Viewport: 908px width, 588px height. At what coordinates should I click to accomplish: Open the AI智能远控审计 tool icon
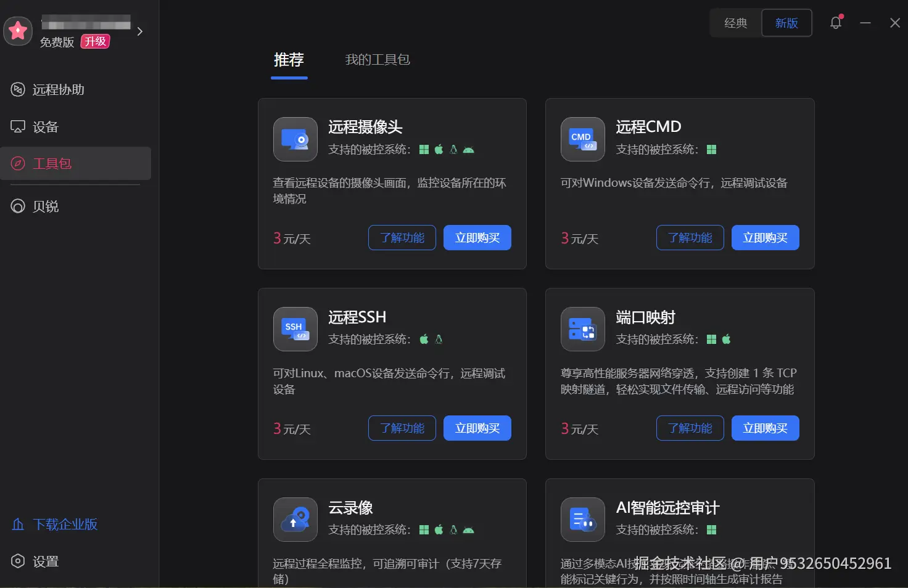583,520
